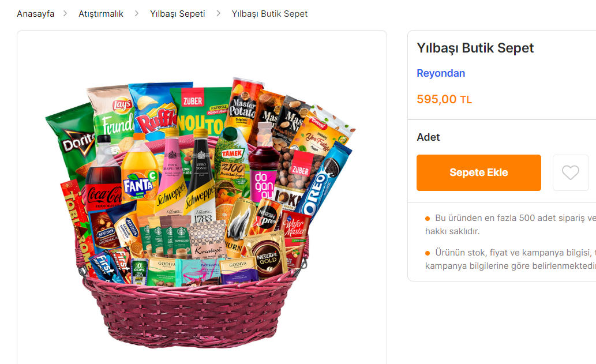Click the 595,00 TL price
Viewport: 596px width, 364px height.
[444, 99]
